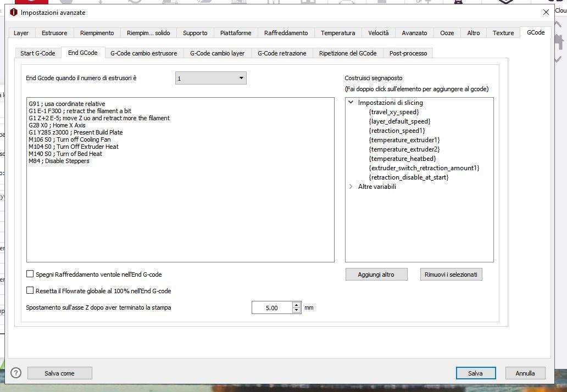Screen dimensions: 567x392
Task: Enable Spegni Raffreddamento ventole checkbox
Action: click(x=30, y=274)
